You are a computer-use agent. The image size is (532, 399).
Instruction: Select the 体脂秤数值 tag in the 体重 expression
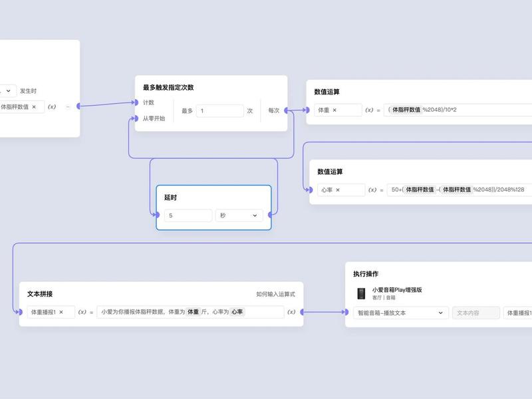(406, 110)
